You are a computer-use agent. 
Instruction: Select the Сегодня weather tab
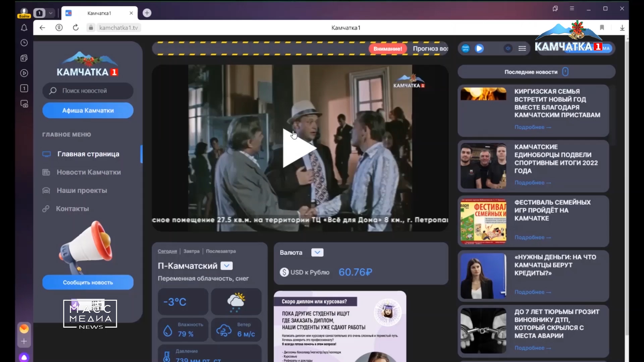click(x=167, y=251)
